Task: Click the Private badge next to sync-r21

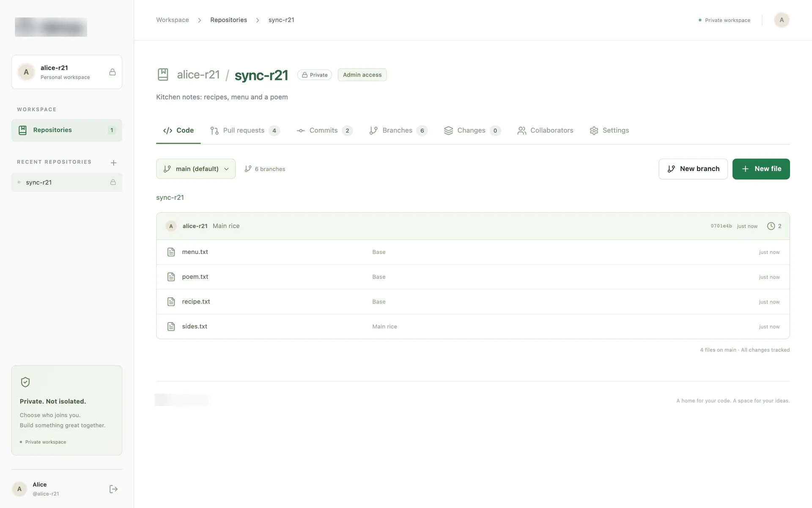Action: (x=315, y=75)
